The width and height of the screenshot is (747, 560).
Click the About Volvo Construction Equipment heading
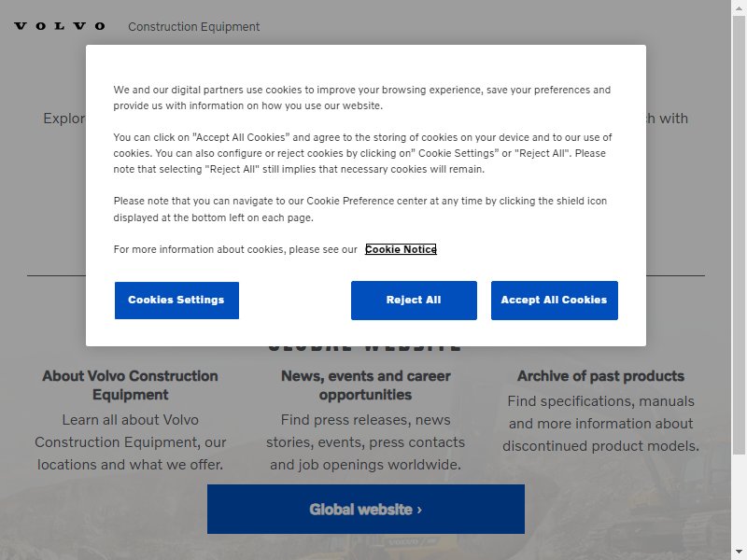tap(130, 385)
